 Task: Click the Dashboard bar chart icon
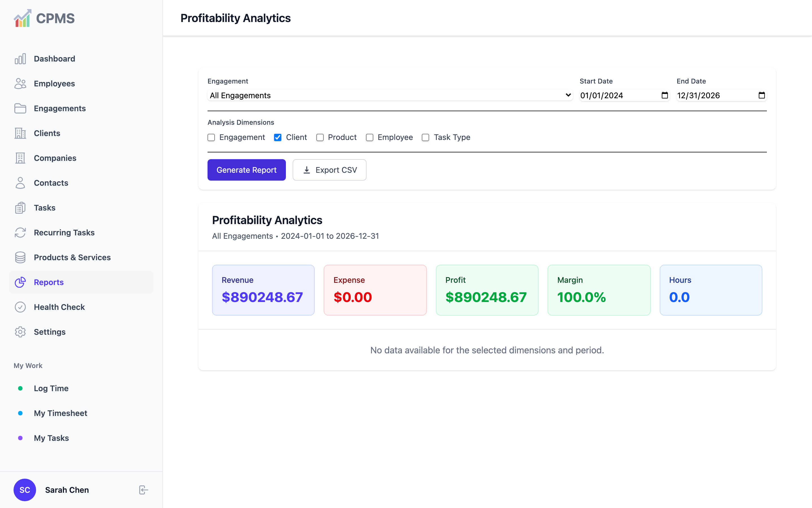point(20,59)
